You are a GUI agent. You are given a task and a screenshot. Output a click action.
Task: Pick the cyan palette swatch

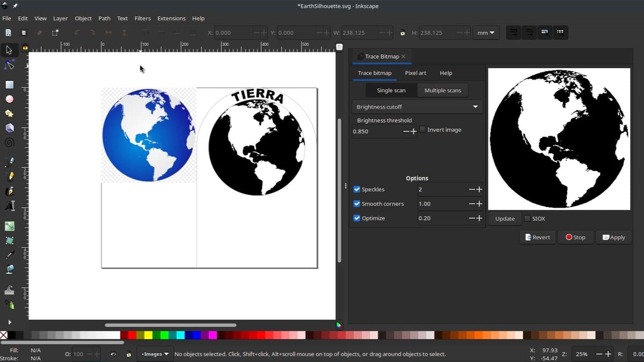(180, 335)
